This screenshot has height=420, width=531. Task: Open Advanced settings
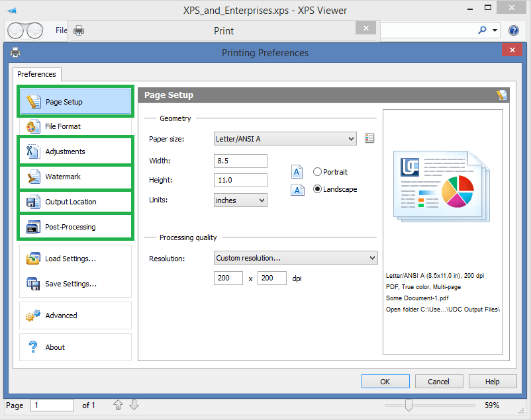(x=75, y=315)
